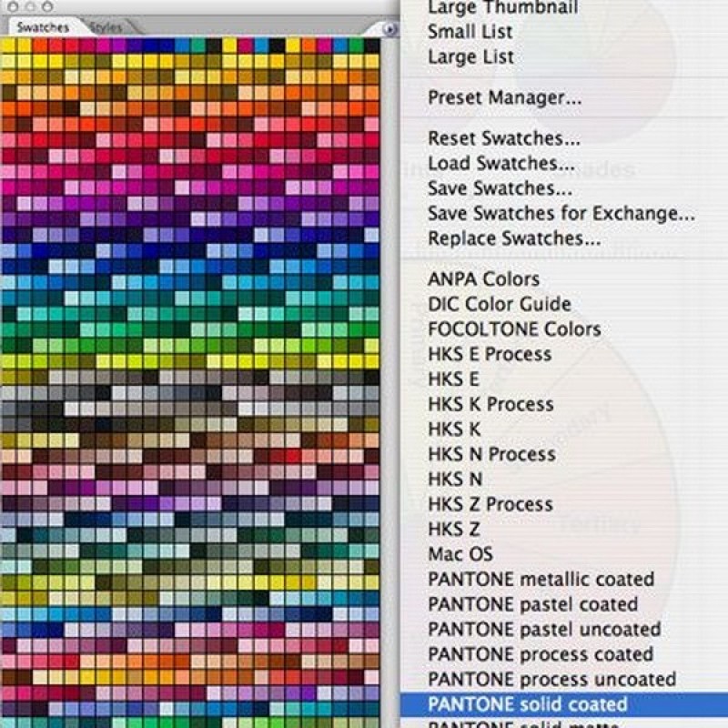This screenshot has width=728, height=728.
Task: Choose Large Thumbnail view
Action: 503,6
